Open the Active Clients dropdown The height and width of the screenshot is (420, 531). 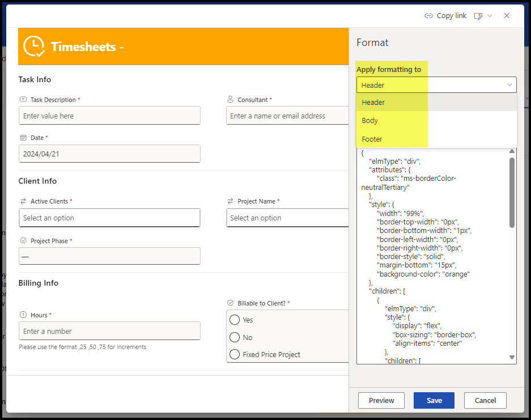coord(109,218)
